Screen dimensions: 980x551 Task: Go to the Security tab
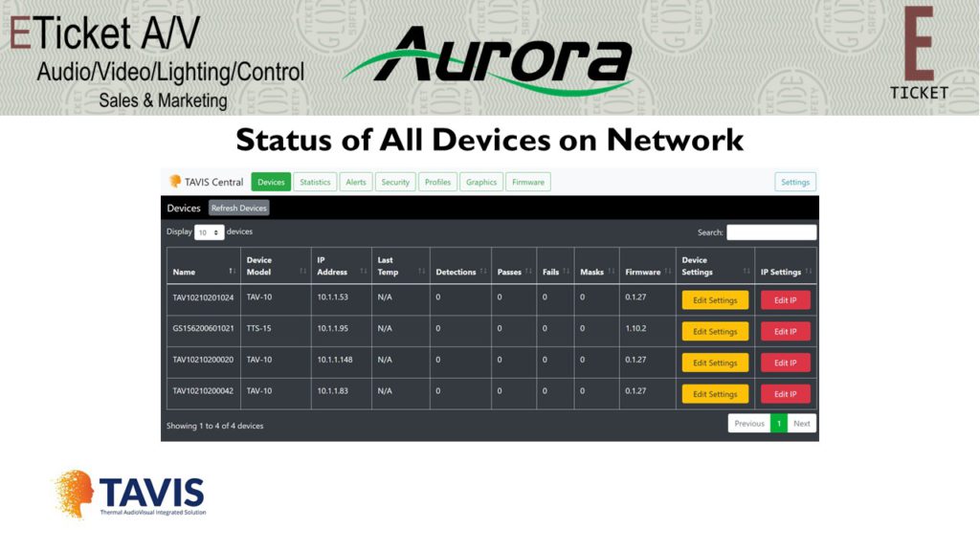pyautogui.click(x=395, y=182)
